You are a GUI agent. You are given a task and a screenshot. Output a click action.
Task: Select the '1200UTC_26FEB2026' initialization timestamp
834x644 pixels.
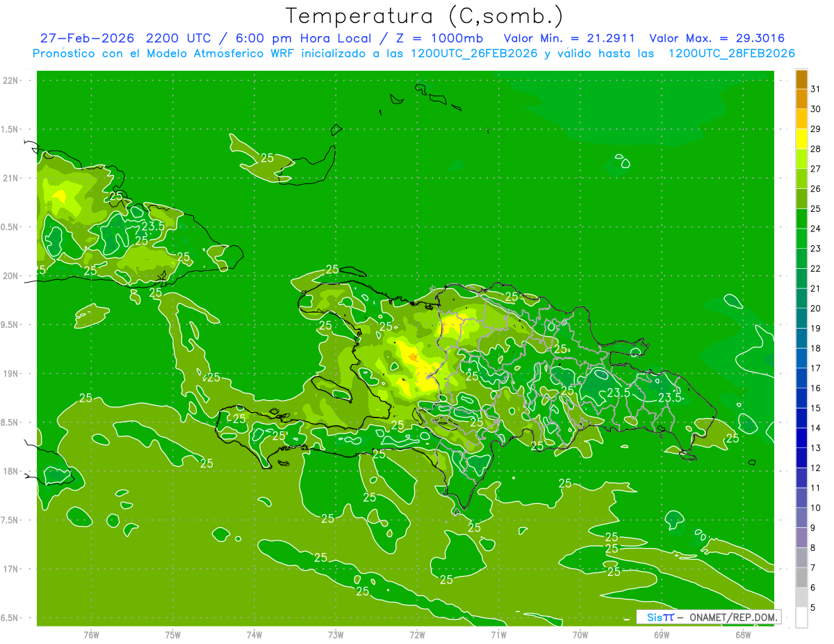475,53
